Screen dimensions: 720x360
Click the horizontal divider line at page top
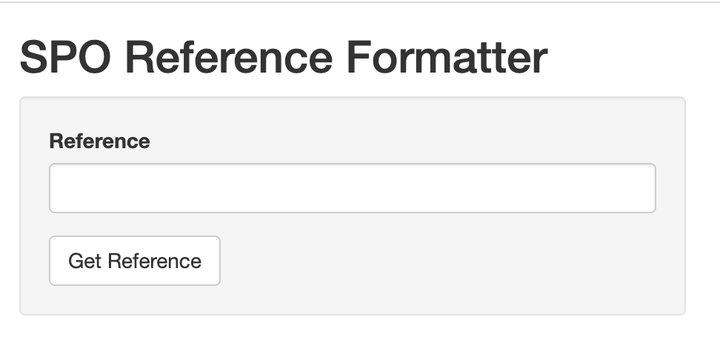360,2
